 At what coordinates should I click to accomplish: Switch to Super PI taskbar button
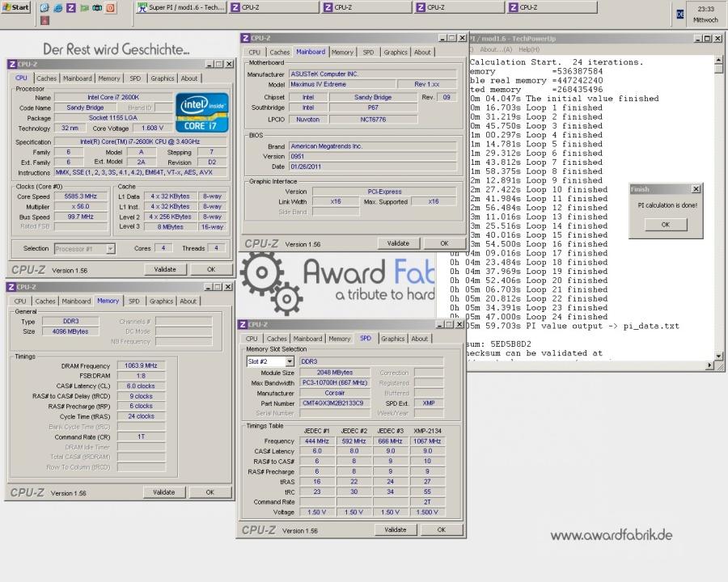[x=180, y=7]
